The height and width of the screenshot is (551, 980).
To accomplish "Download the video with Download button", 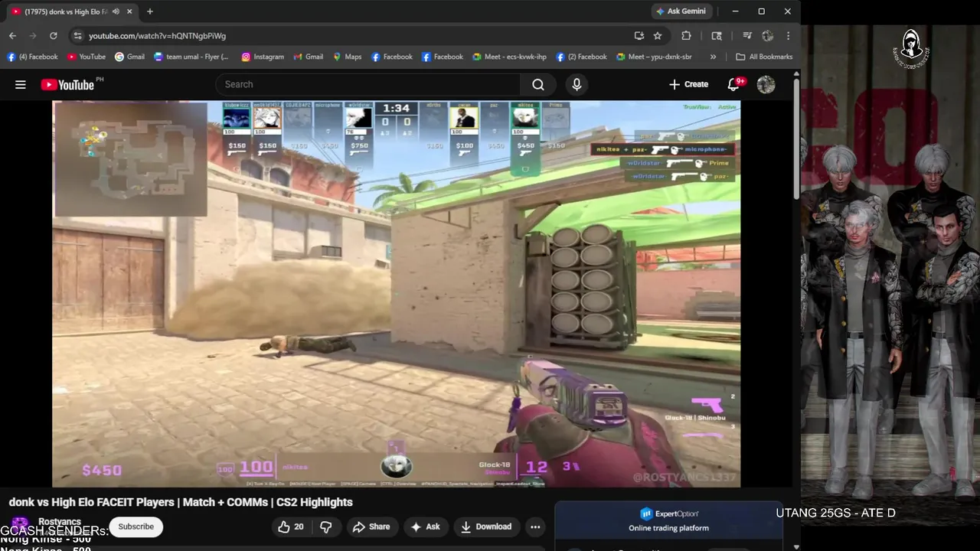I will (x=485, y=527).
